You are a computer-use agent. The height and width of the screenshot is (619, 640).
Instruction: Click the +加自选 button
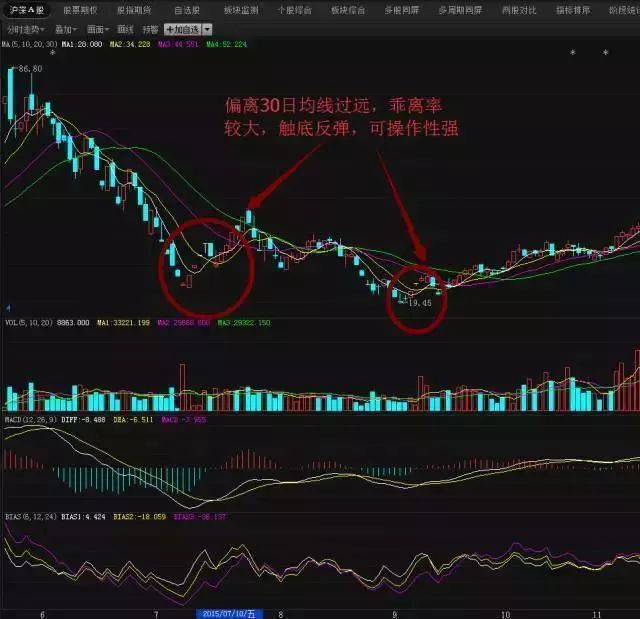pyautogui.click(x=182, y=29)
